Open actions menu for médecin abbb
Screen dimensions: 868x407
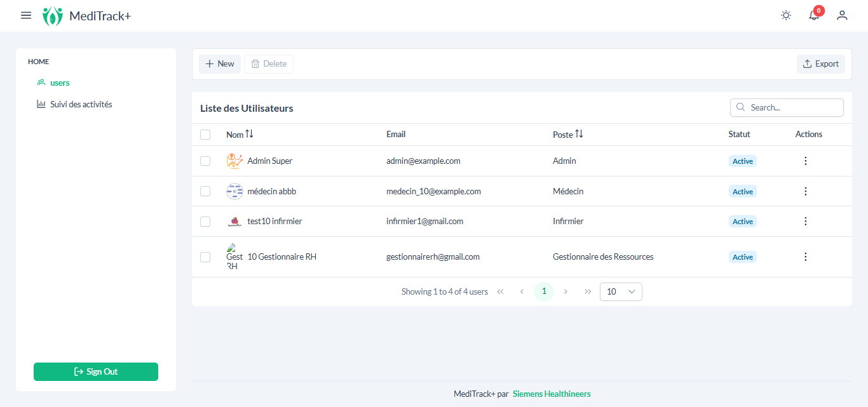[x=806, y=191]
